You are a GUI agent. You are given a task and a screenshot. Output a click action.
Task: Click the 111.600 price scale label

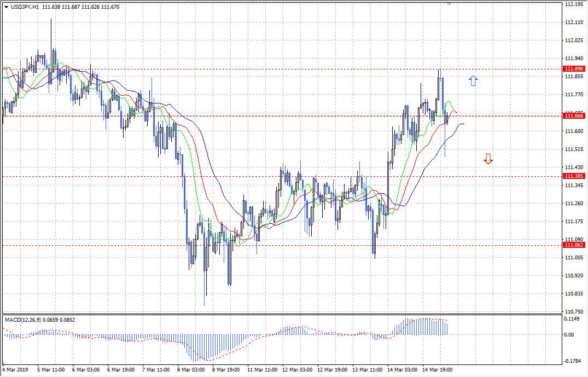pyautogui.click(x=574, y=131)
